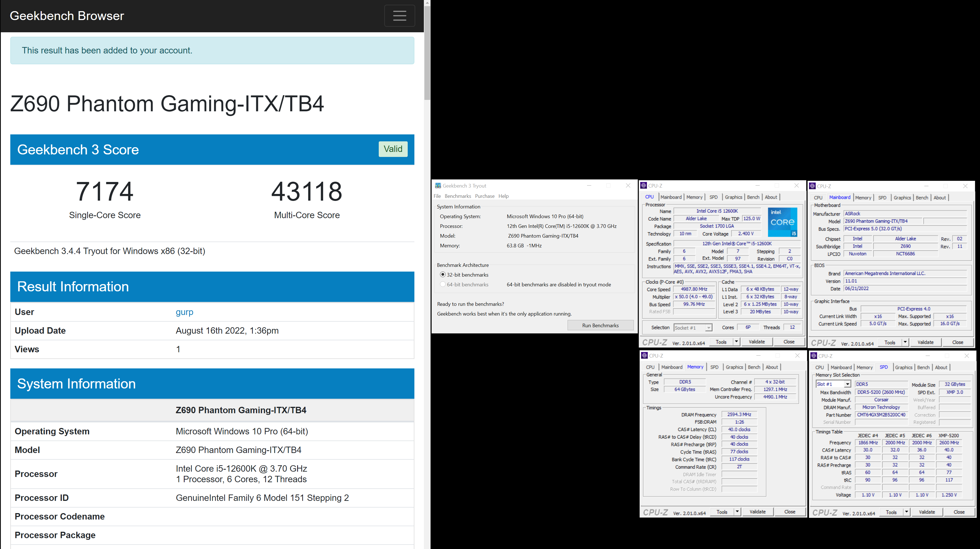Viewport: 980px width, 549px height.
Task: Expand Tools arrow in CPU tab window
Action: click(736, 342)
